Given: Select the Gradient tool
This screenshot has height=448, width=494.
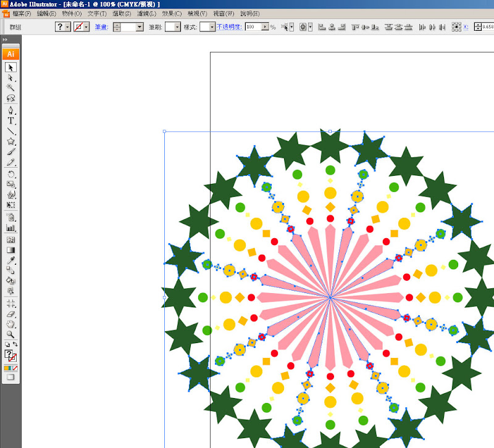Looking at the screenshot, I should point(10,250).
